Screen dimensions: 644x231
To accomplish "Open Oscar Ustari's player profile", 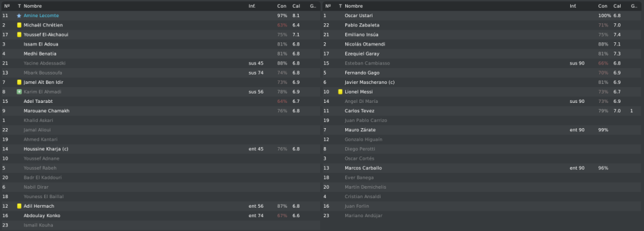I will pos(359,16).
